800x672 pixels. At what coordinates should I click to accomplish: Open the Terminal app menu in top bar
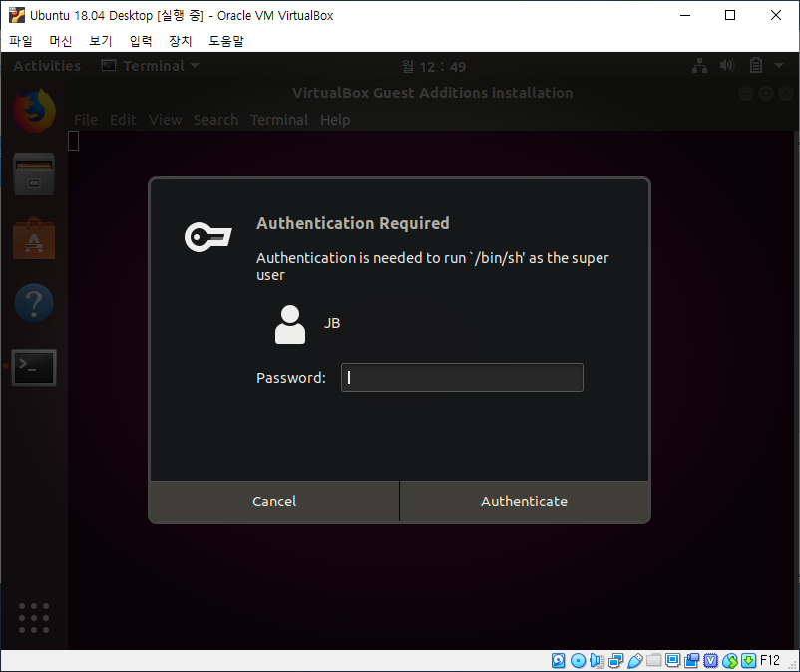click(x=150, y=66)
